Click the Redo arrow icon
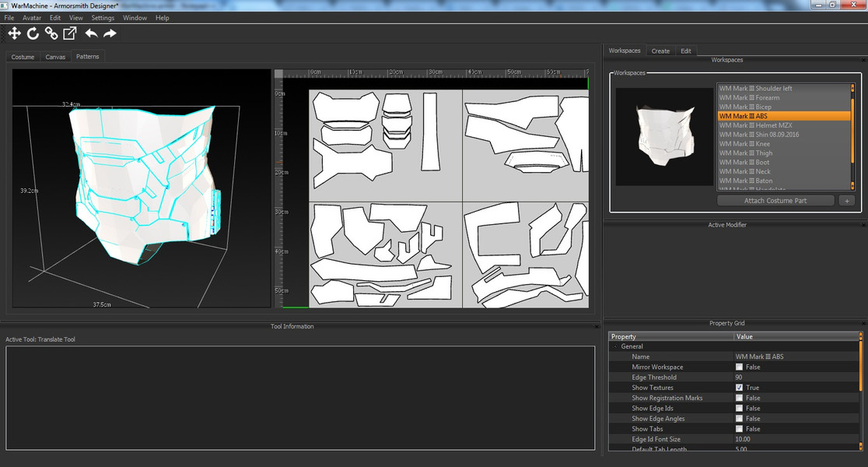Viewport: 868px width, 467px height. click(x=110, y=33)
